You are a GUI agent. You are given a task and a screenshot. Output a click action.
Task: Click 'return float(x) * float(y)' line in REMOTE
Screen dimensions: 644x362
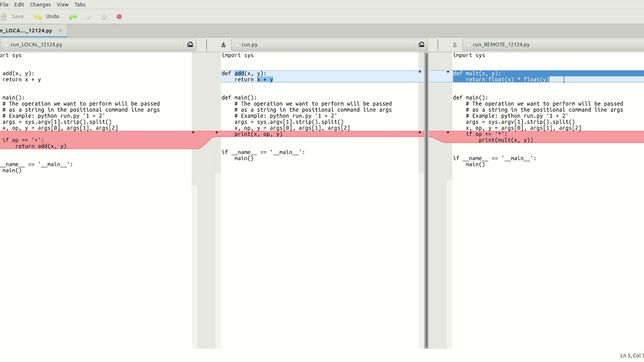[508, 79]
